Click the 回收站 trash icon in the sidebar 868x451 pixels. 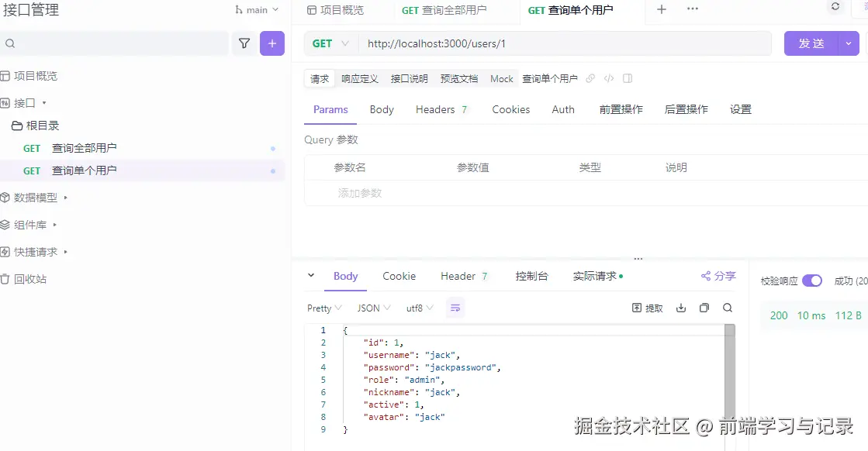5,279
